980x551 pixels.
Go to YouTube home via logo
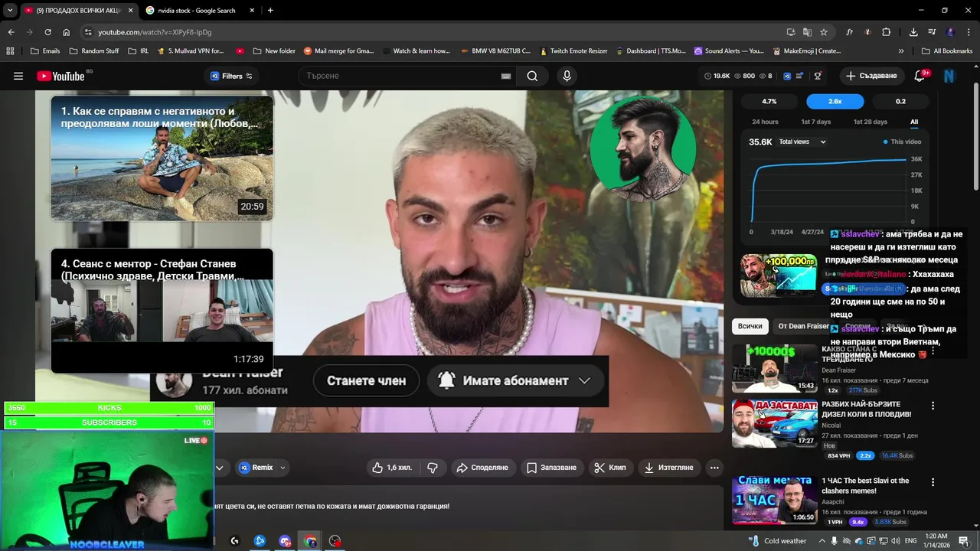(60, 76)
